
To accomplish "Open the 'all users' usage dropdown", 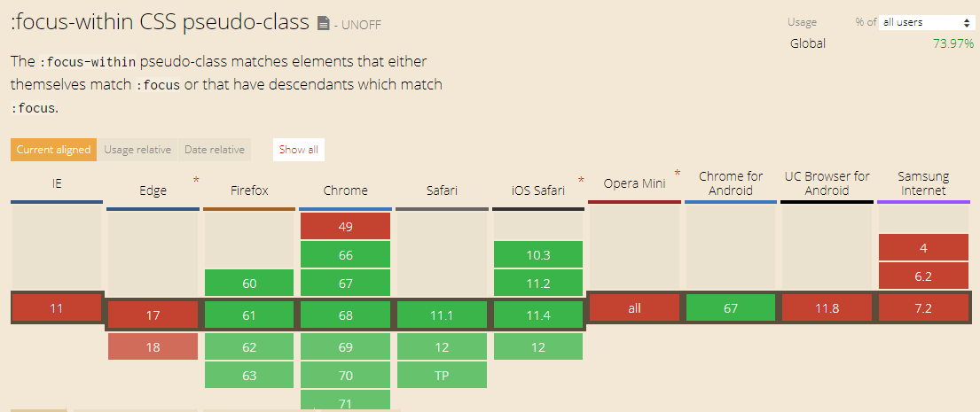I will (x=924, y=22).
